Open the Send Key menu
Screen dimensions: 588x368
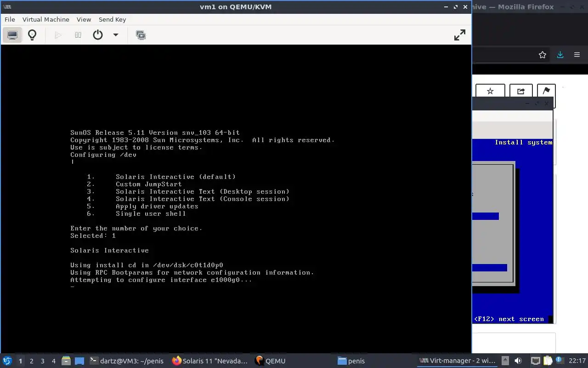tap(112, 19)
